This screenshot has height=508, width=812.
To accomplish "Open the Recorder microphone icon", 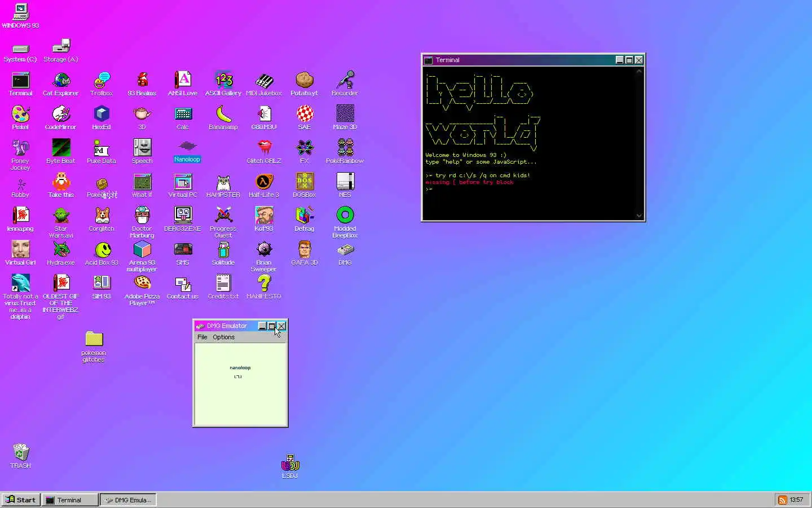I will point(345,84).
